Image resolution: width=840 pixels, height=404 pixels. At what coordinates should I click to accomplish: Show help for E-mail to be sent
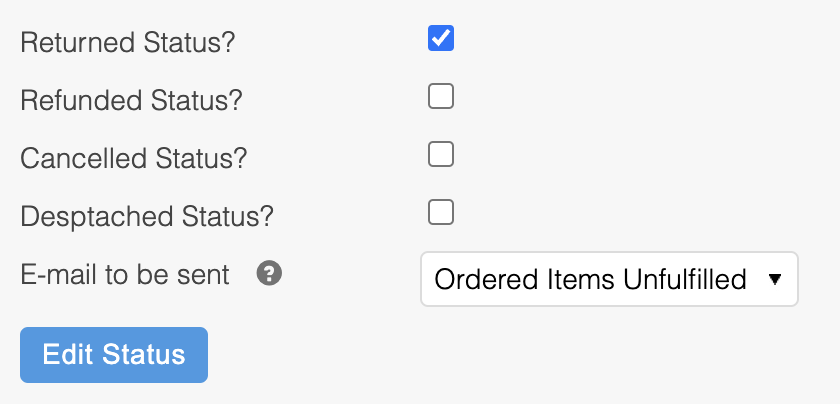point(269,274)
